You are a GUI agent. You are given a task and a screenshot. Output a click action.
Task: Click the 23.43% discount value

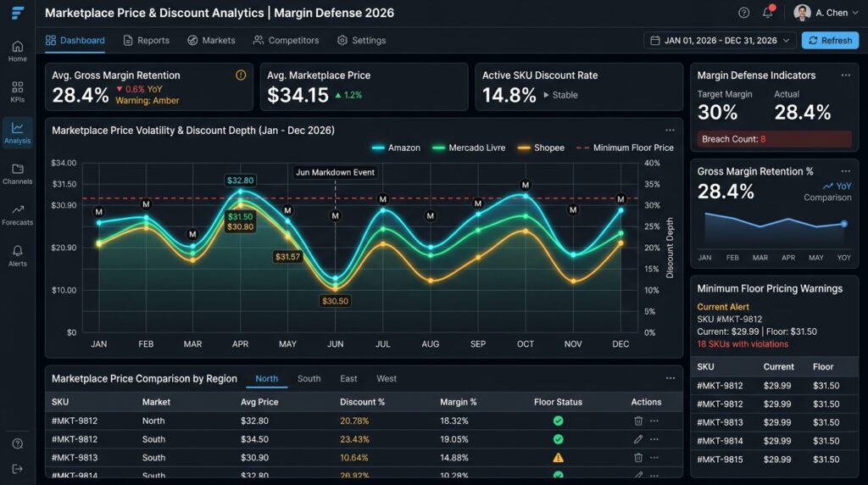point(354,439)
